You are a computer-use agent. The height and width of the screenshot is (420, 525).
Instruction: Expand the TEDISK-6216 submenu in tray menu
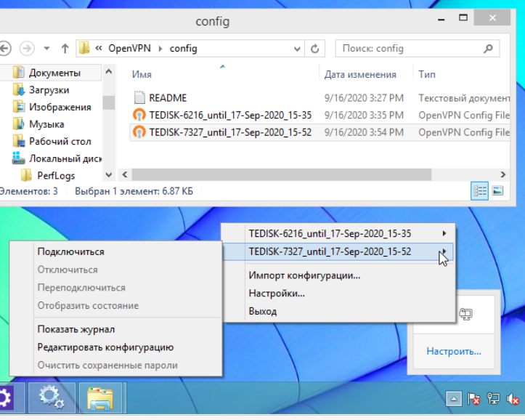[x=444, y=233]
